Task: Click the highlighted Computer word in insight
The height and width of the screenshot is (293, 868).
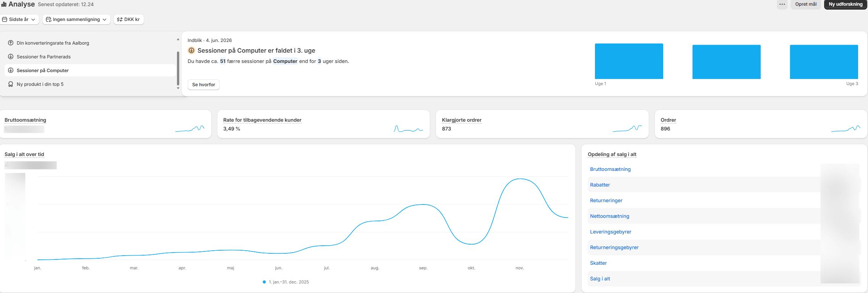Action: [285, 61]
